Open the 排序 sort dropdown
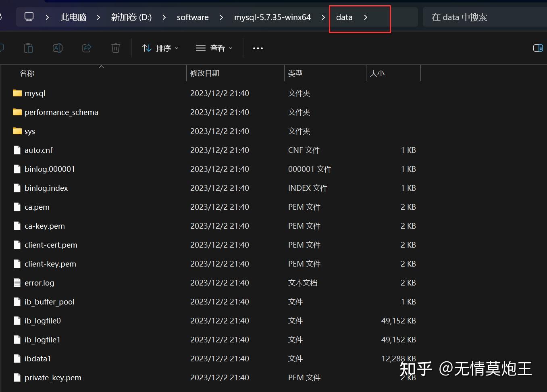This screenshot has width=547, height=392. coord(160,48)
